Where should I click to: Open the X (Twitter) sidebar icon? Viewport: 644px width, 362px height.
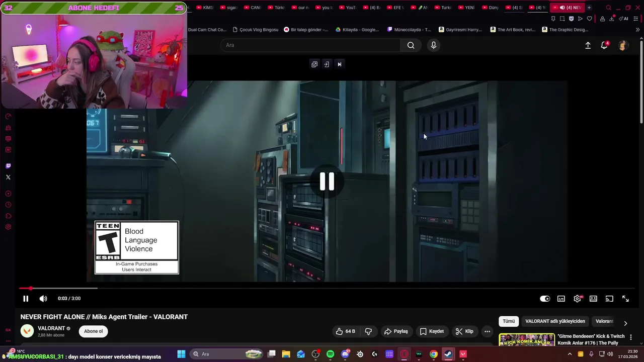[8, 177]
